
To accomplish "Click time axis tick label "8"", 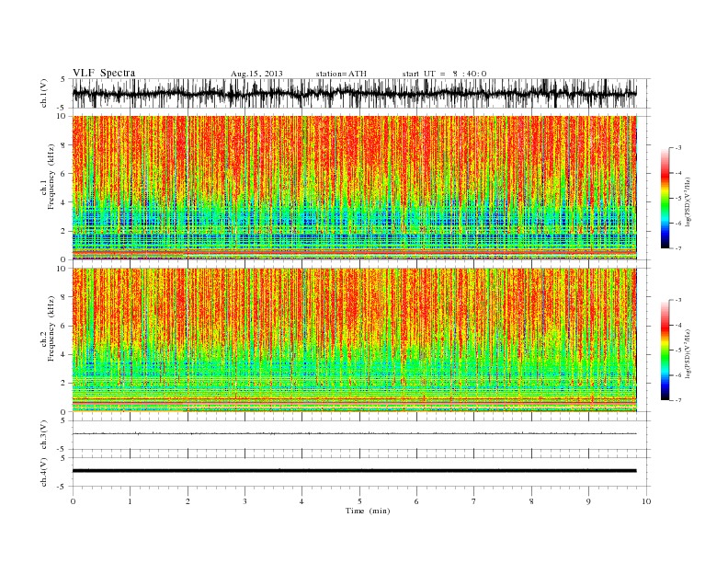I will point(531,501).
